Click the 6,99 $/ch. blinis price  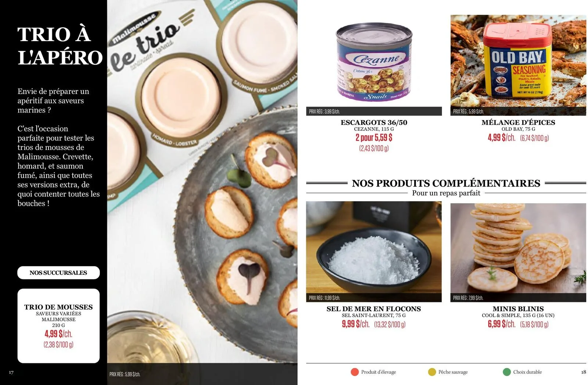click(x=501, y=324)
